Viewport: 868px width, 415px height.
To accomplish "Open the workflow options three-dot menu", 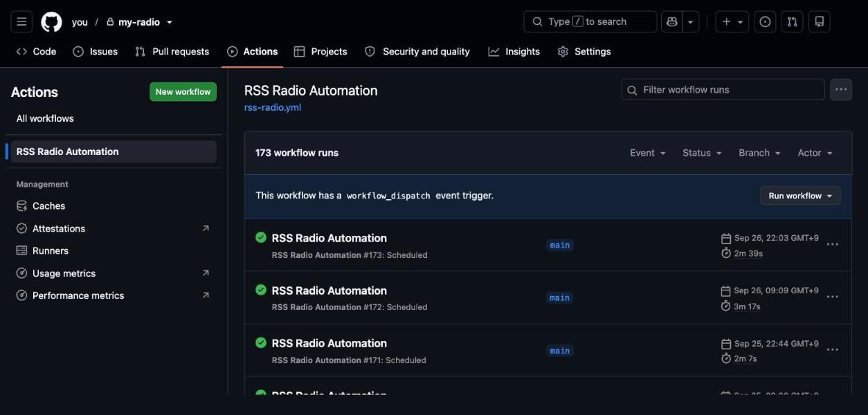I will 841,90.
